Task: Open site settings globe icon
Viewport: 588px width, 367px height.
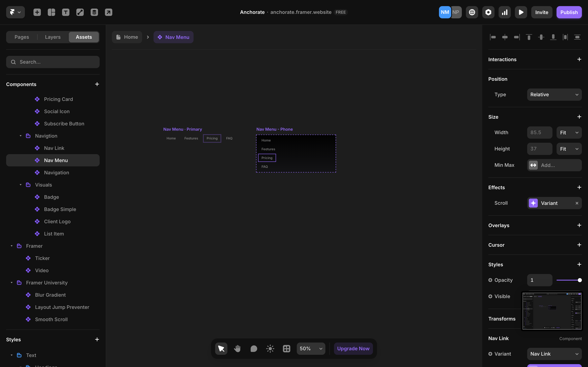Action: (472, 12)
